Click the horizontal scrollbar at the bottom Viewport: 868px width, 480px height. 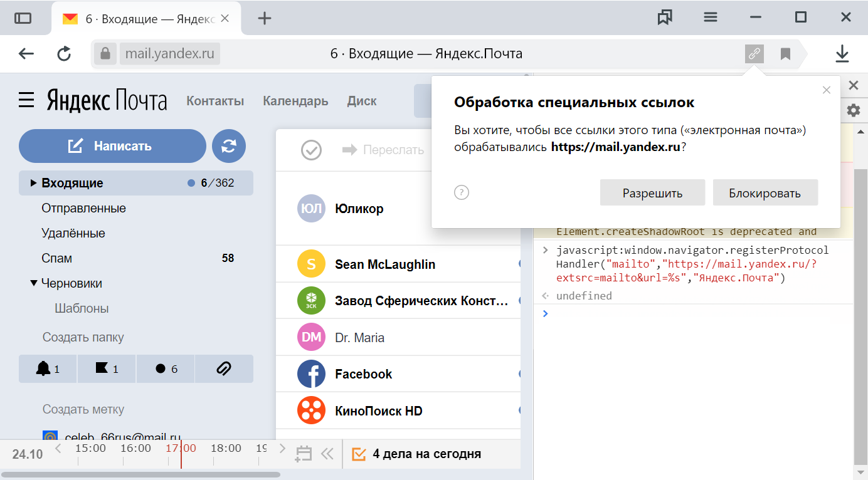(140, 475)
